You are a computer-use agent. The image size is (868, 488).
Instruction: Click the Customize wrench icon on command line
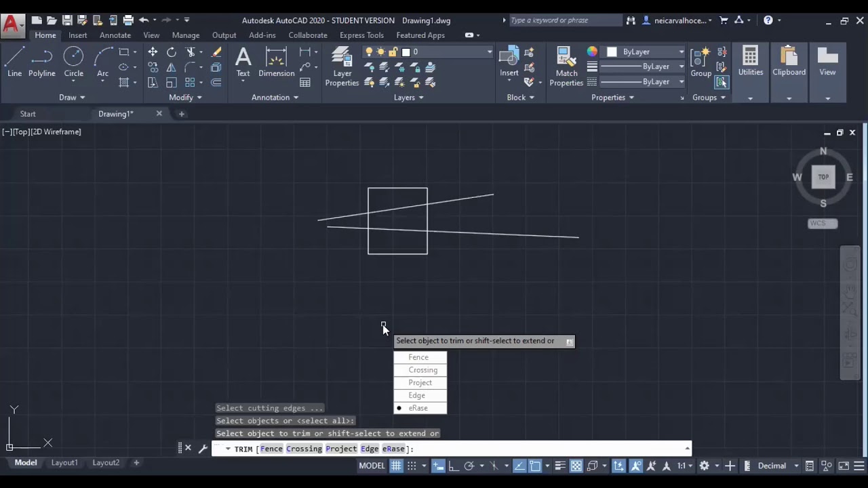(x=202, y=448)
